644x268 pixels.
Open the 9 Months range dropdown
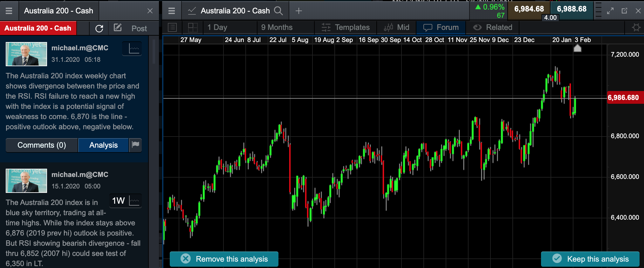pyautogui.click(x=277, y=28)
